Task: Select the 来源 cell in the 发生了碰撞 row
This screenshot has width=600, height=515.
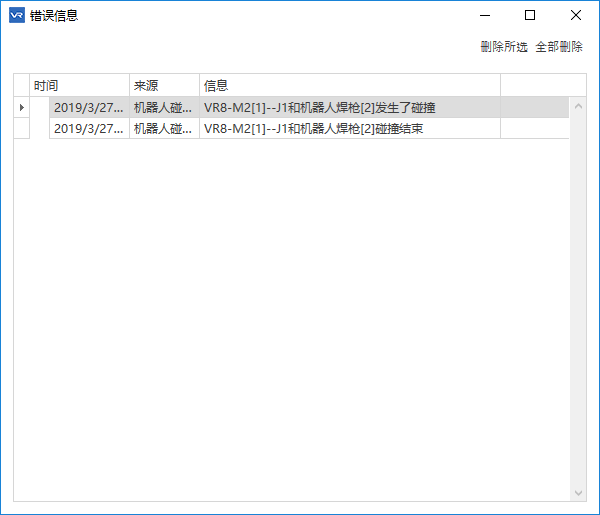Action: point(164,107)
